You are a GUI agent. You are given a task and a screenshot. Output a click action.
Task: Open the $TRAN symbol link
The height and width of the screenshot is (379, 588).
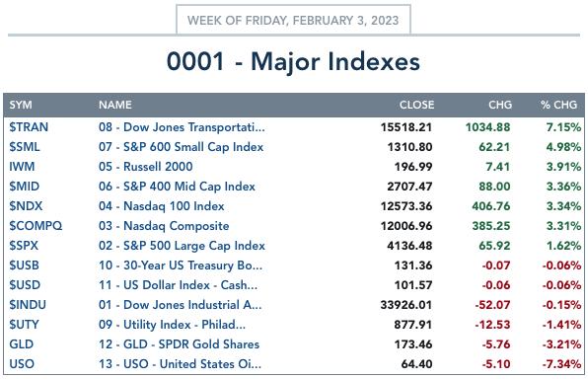(x=29, y=127)
